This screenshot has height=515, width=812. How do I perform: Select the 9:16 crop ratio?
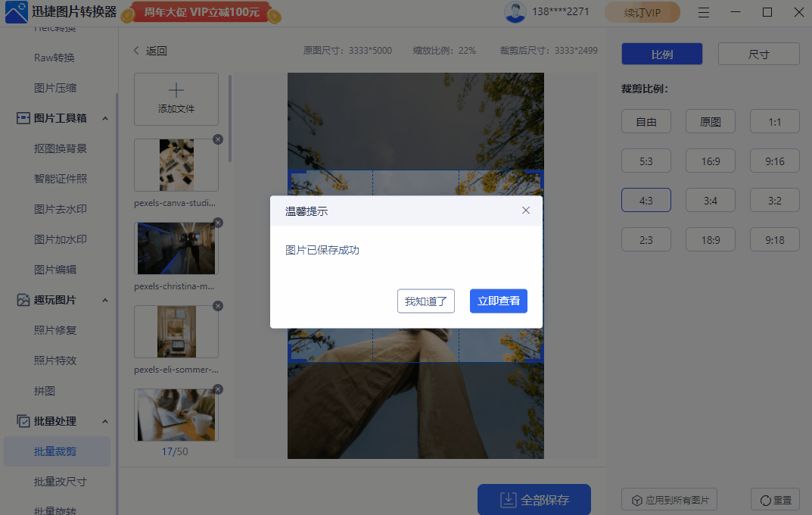[775, 161]
